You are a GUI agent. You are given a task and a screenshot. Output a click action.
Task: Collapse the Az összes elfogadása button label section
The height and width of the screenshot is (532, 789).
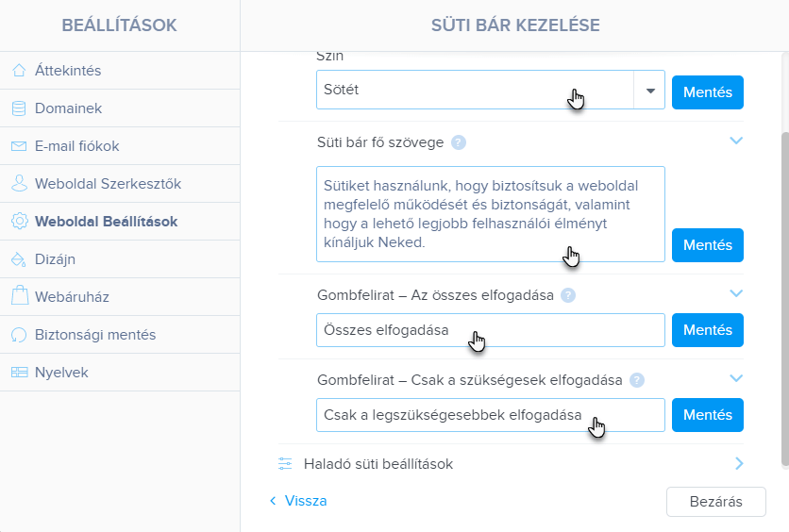(x=736, y=293)
